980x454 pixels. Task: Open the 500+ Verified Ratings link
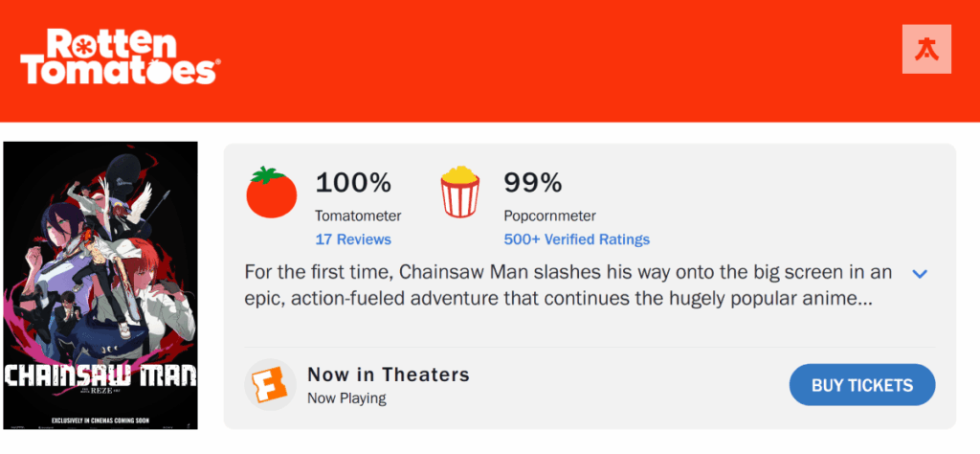pos(576,239)
